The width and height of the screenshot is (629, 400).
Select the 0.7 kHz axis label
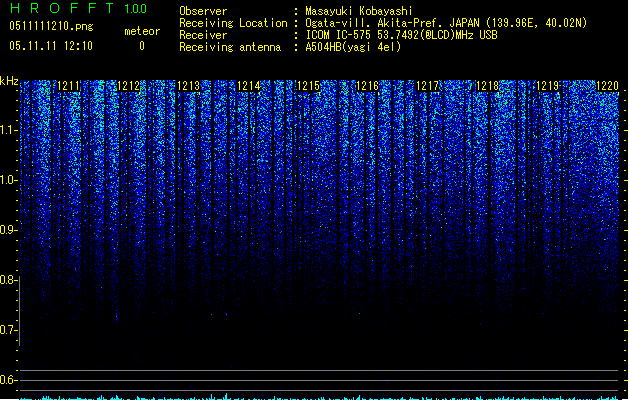point(8,330)
